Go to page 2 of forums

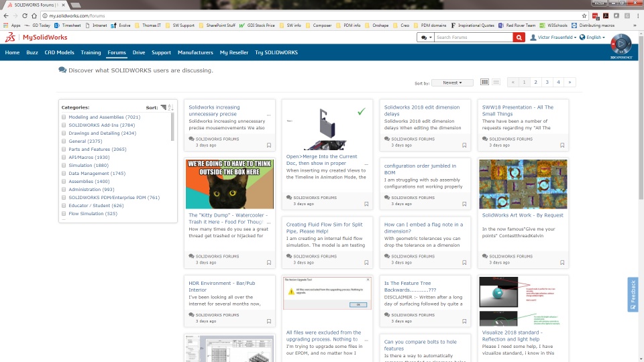pos(535,82)
